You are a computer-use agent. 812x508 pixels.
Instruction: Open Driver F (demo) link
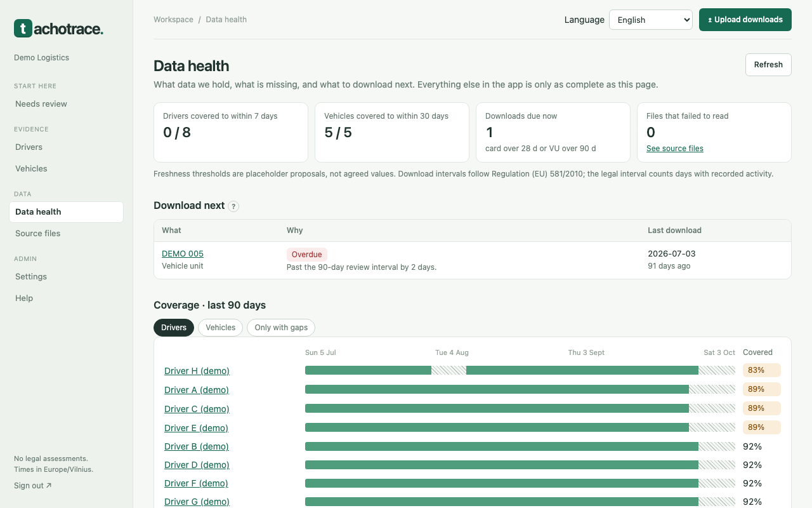(x=196, y=483)
